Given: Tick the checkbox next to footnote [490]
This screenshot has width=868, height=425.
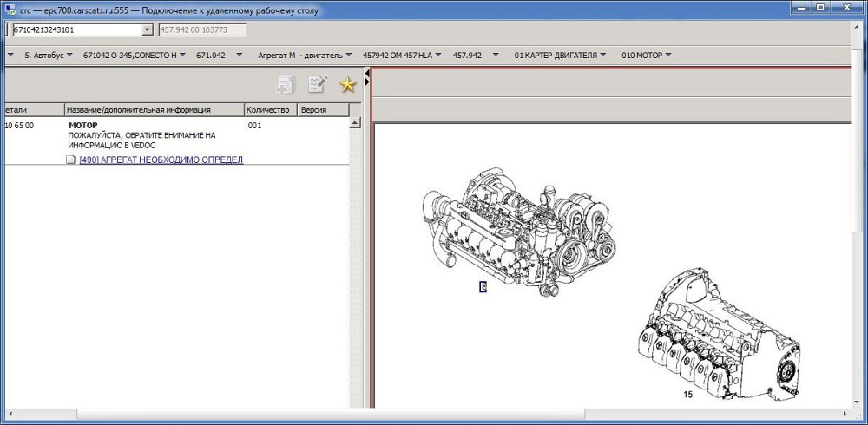Looking at the screenshot, I should (71, 160).
